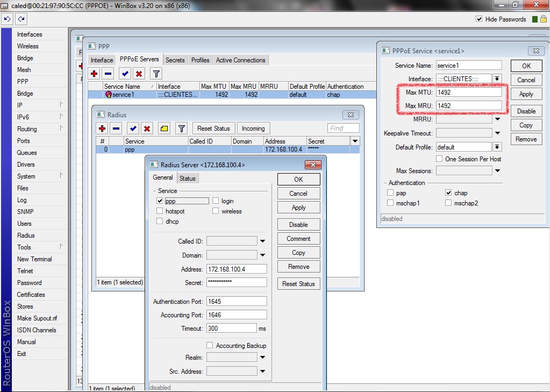Click the red X disable icon in Radius
The width and height of the screenshot is (550, 392).
[147, 129]
